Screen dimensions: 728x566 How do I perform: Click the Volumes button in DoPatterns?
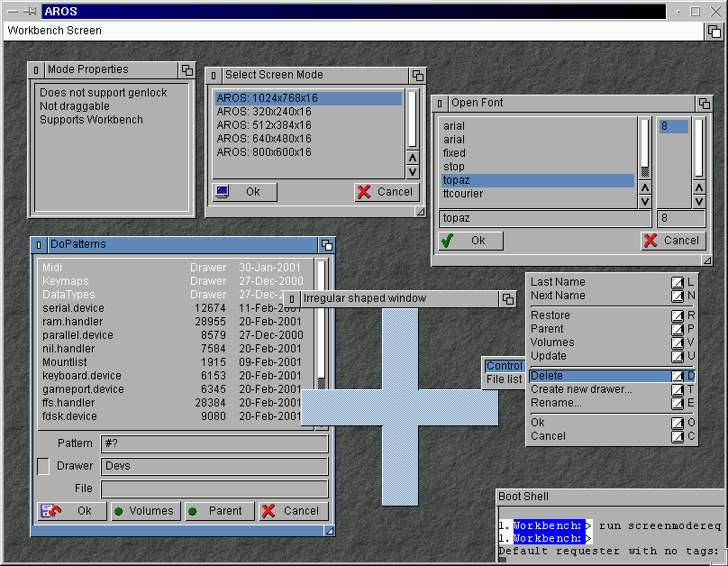[x=146, y=511]
